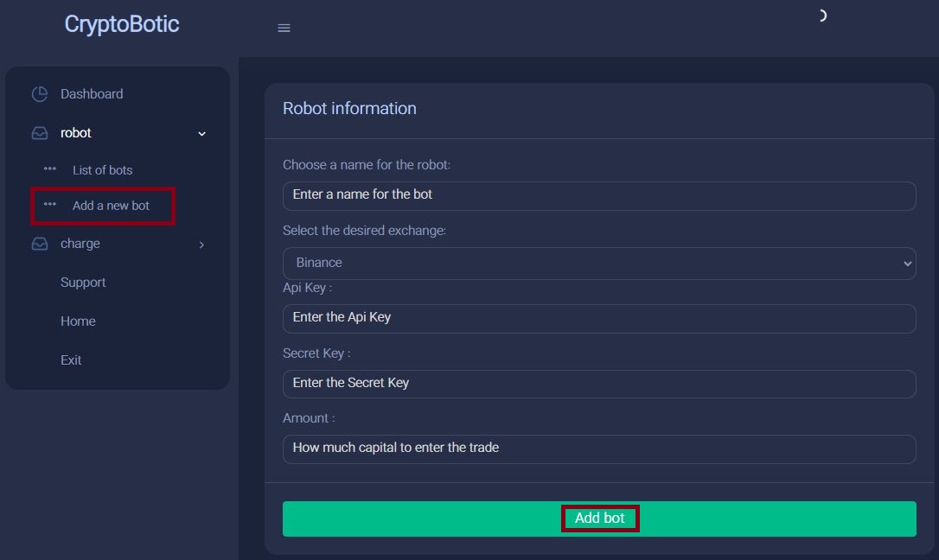Go to the Support page

click(x=83, y=283)
